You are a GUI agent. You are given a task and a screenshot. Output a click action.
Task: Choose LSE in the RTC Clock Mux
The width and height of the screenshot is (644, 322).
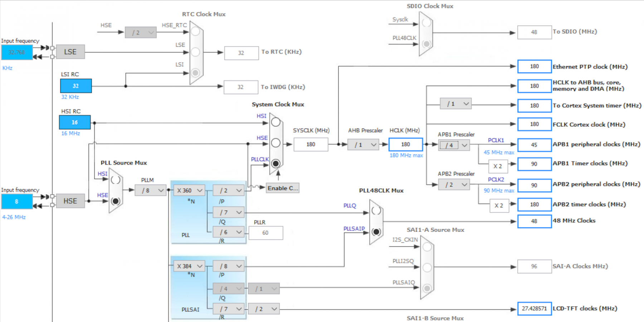click(x=195, y=52)
